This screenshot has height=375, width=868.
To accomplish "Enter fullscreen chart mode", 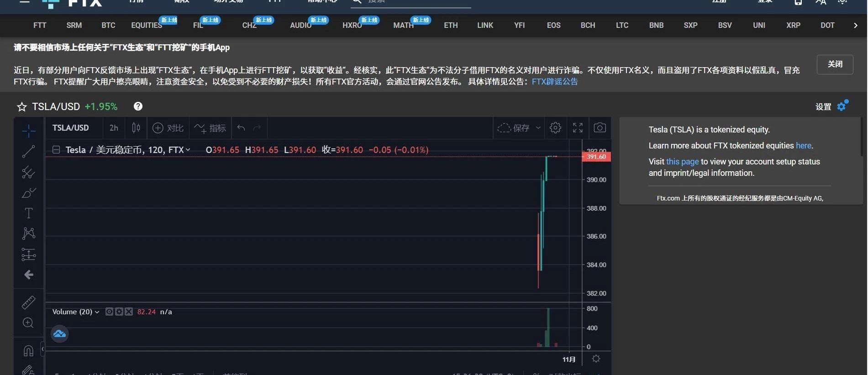I will coord(578,128).
